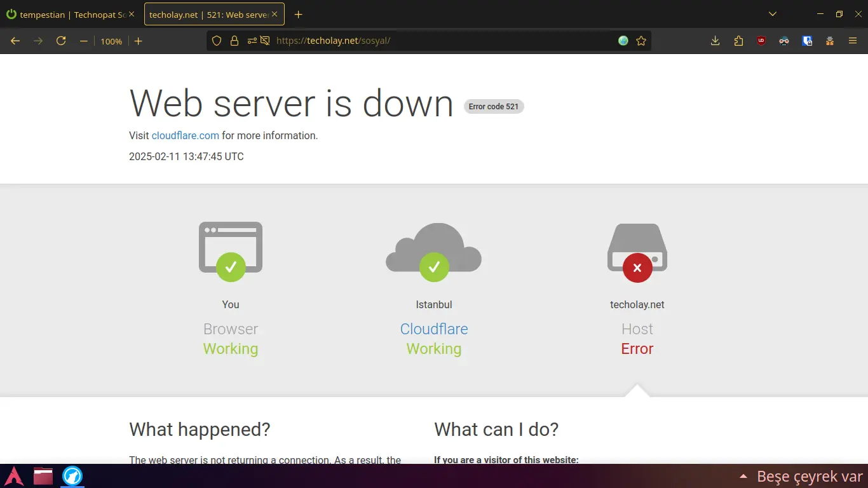Screen dimensions: 868x488
Task: Open the site permissions icon in address bar
Action: coord(252,41)
